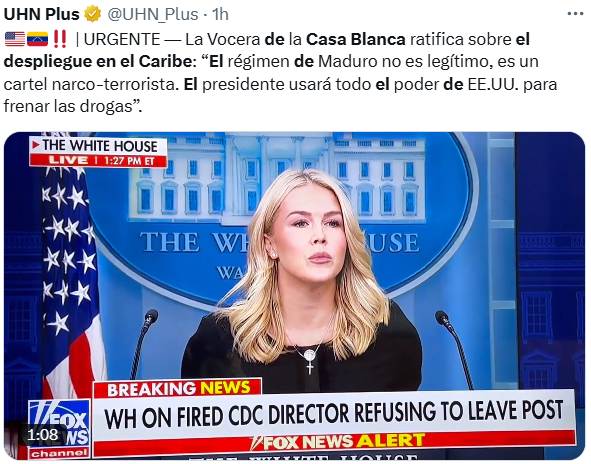Click the BREAKING NEWS banner

[x=178, y=388]
